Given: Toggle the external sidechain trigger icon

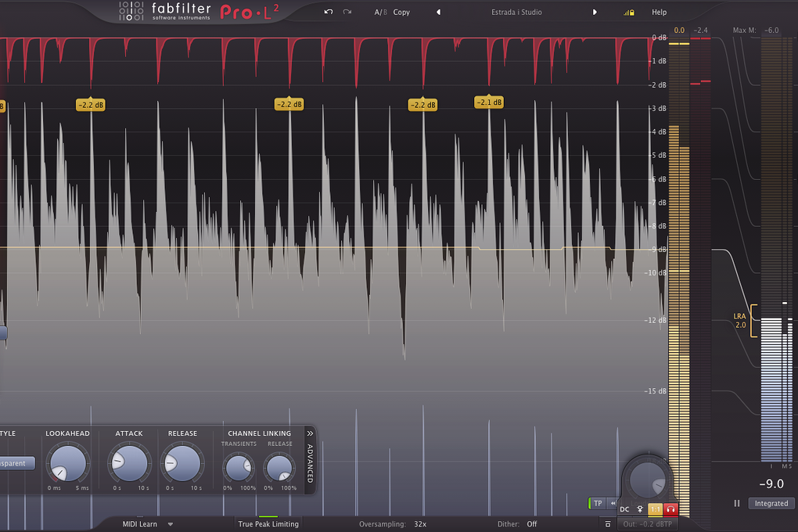Looking at the screenshot, I should (640, 509).
